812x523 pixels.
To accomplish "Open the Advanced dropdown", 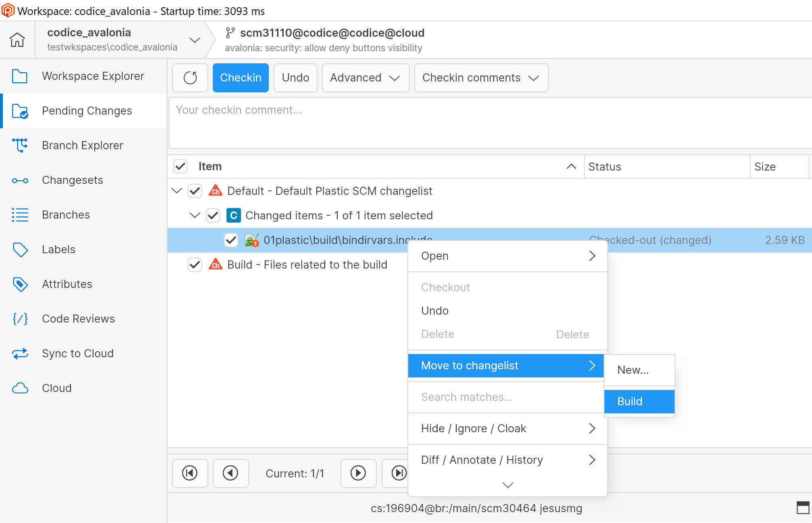I will pyautogui.click(x=365, y=78).
